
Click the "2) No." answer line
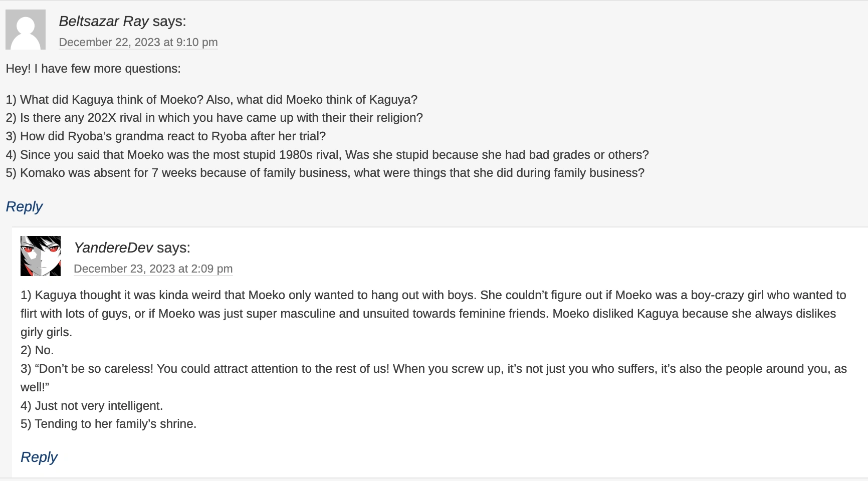point(37,350)
